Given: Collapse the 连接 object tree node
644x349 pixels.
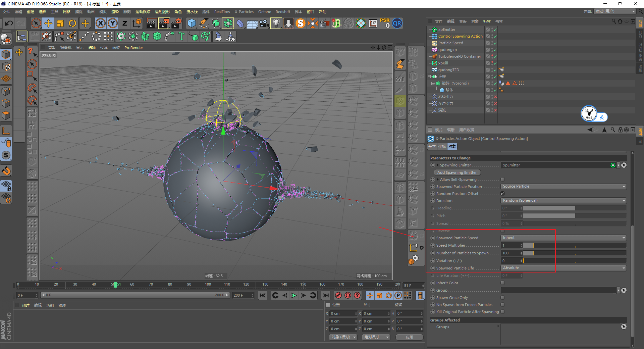Looking at the screenshot, I should (429, 77).
